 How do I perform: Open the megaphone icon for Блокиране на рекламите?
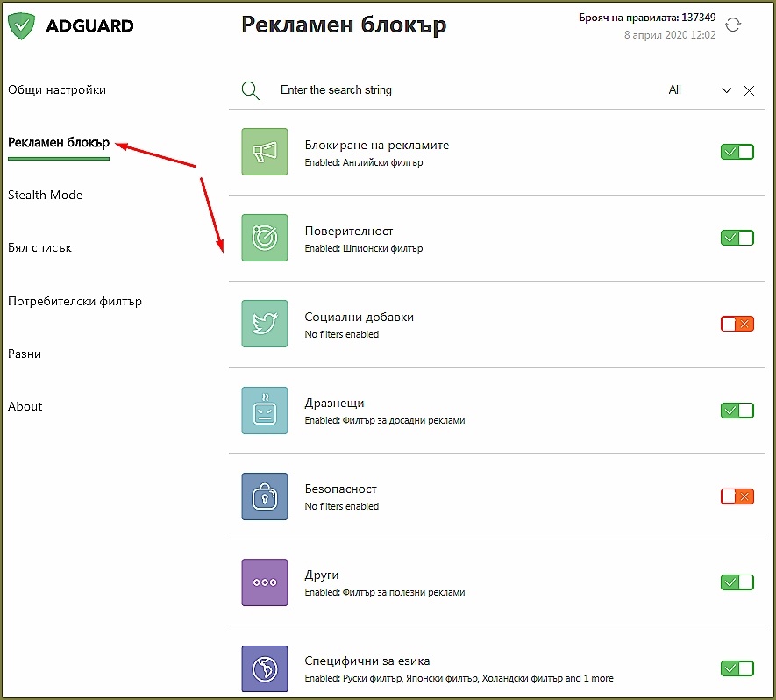click(265, 152)
